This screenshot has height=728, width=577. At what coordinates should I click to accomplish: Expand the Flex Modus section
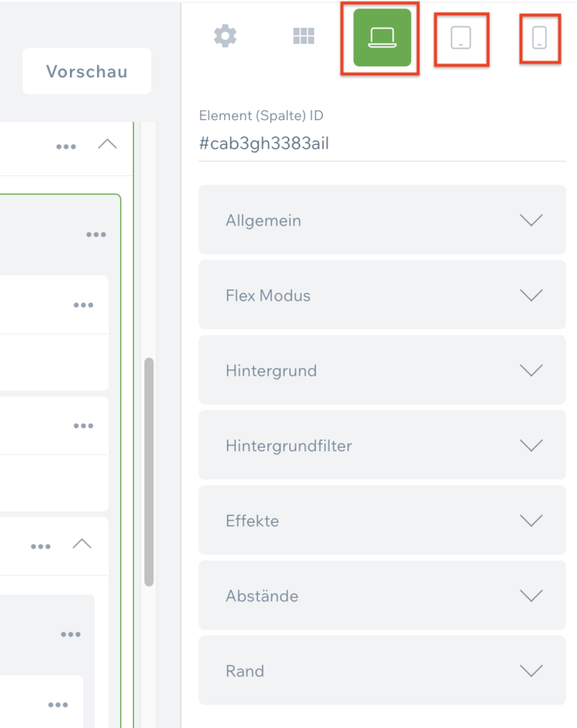pos(382,295)
